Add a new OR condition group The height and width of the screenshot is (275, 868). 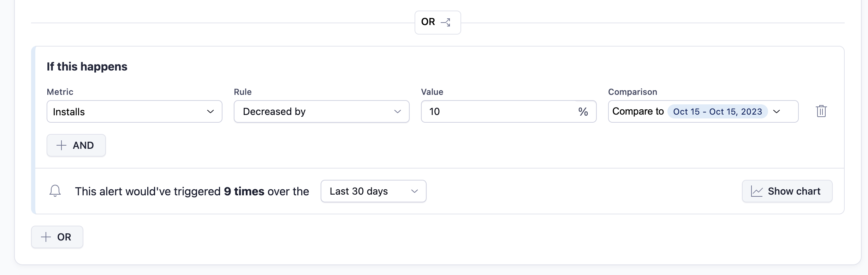(x=57, y=237)
